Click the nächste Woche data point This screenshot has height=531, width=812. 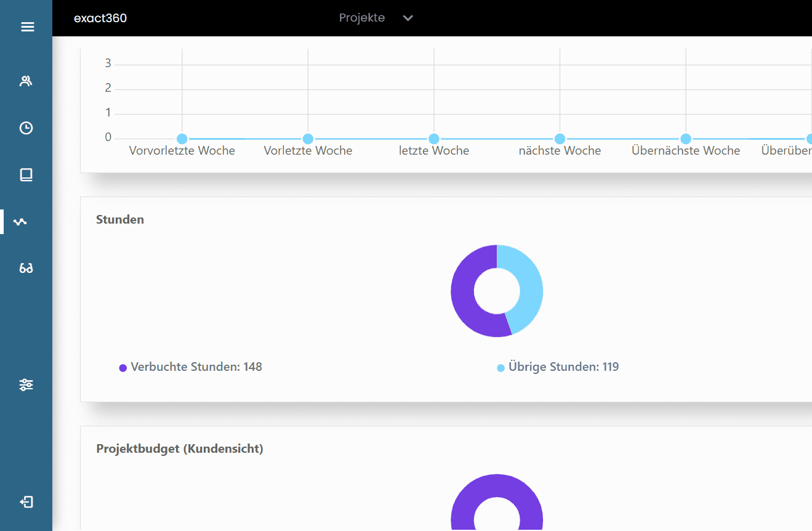coord(560,139)
